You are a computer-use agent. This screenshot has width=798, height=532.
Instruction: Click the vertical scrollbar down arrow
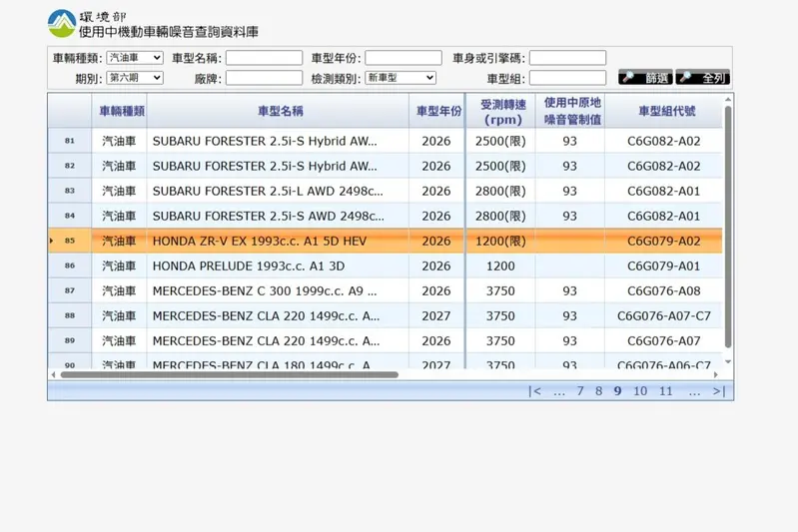728,362
